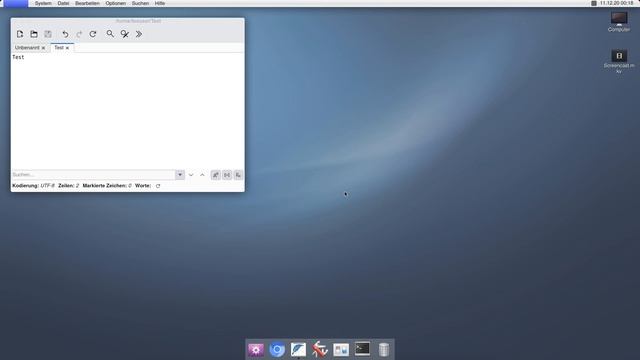Close the Test tab
640x360 pixels.
click(67, 48)
